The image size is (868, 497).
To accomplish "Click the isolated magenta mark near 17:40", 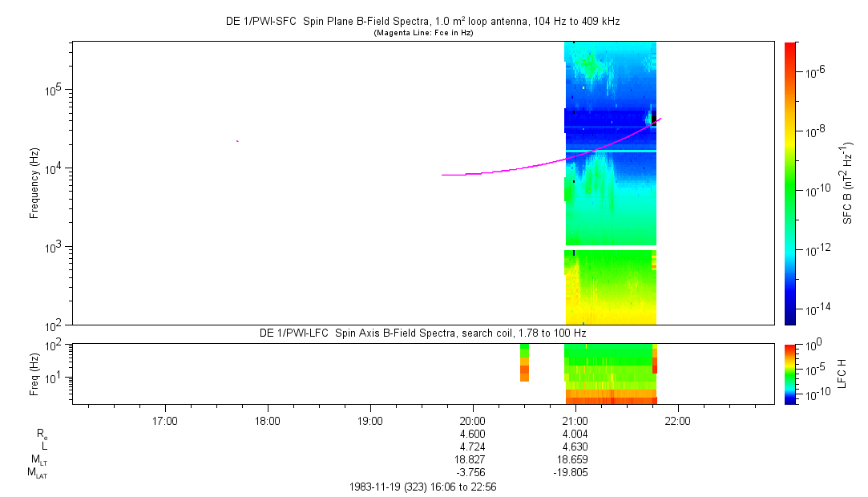I will [237, 141].
